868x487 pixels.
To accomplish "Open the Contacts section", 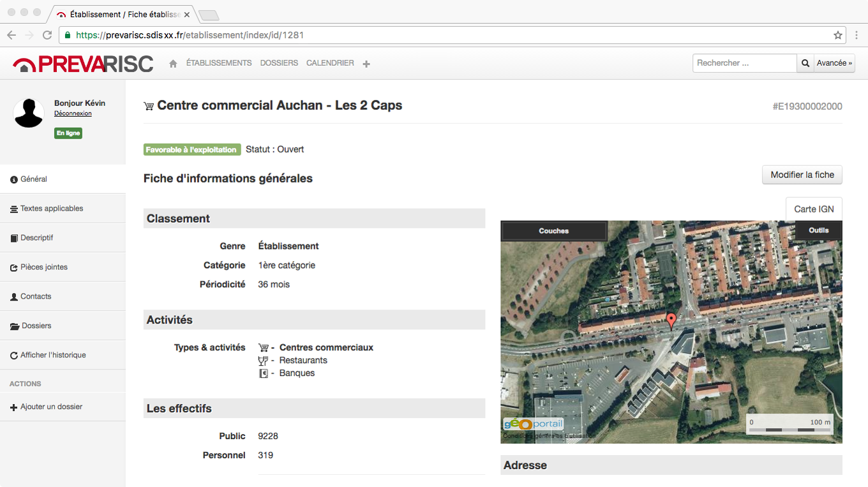I will (63, 297).
